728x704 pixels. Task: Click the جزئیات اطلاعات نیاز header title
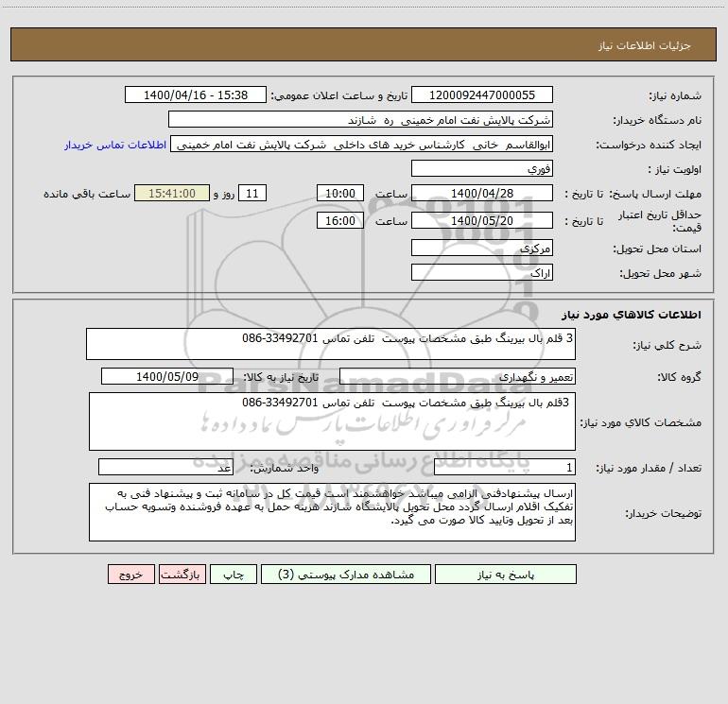point(645,45)
